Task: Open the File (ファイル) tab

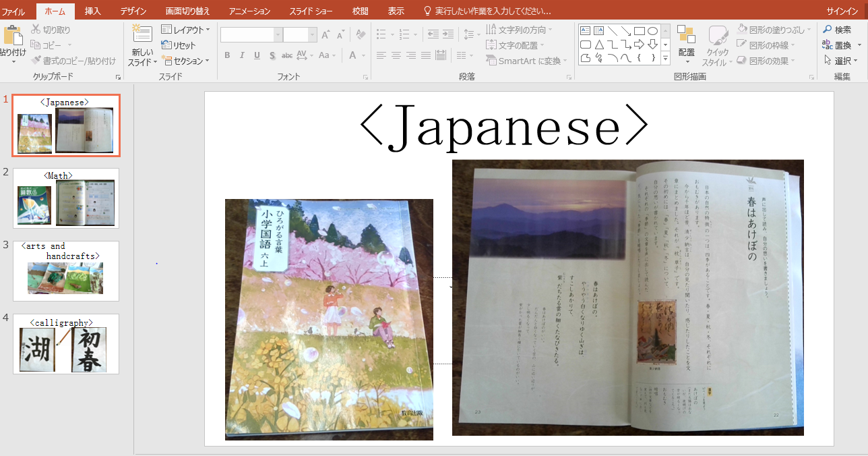Action: (x=13, y=11)
